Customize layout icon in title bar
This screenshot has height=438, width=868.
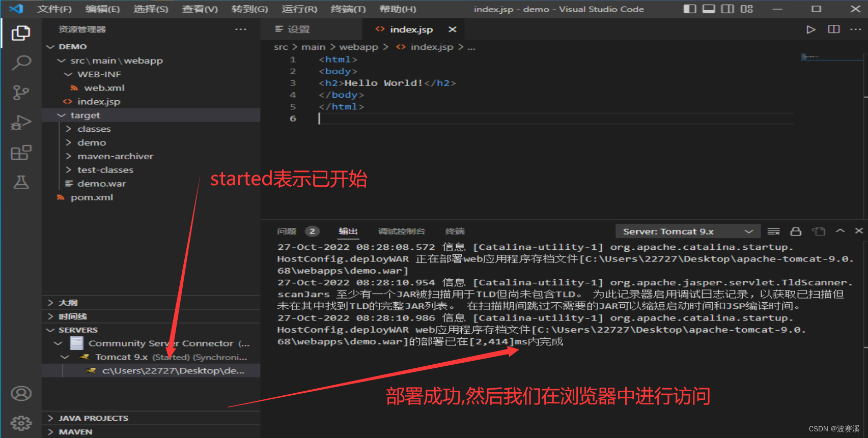[747, 9]
